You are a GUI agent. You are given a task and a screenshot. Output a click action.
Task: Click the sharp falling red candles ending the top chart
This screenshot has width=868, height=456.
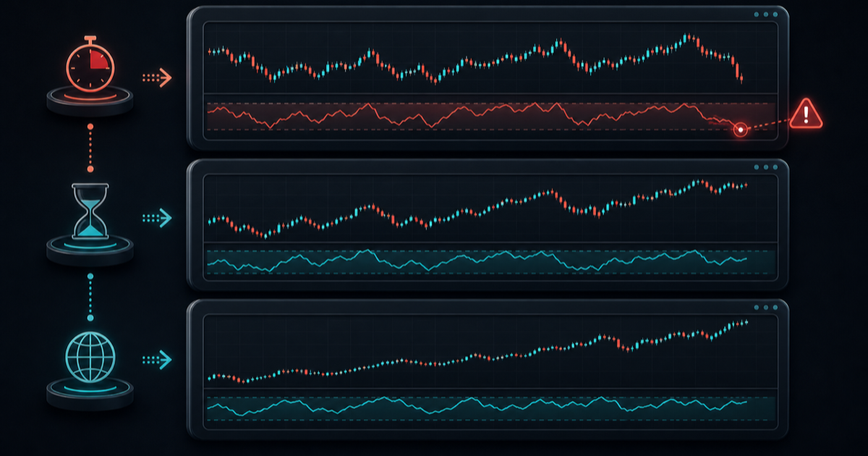point(738,69)
